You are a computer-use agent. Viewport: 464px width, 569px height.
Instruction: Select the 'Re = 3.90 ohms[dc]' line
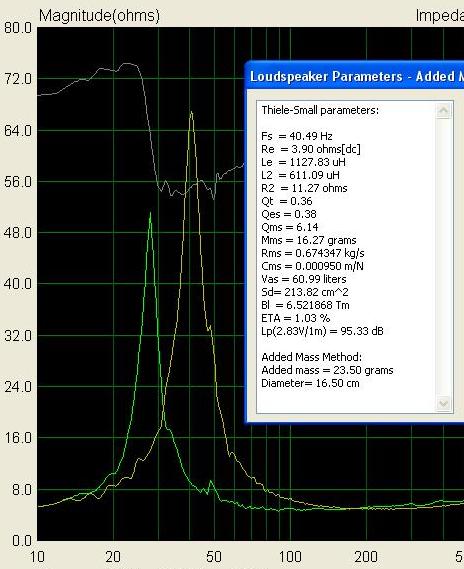click(x=311, y=149)
